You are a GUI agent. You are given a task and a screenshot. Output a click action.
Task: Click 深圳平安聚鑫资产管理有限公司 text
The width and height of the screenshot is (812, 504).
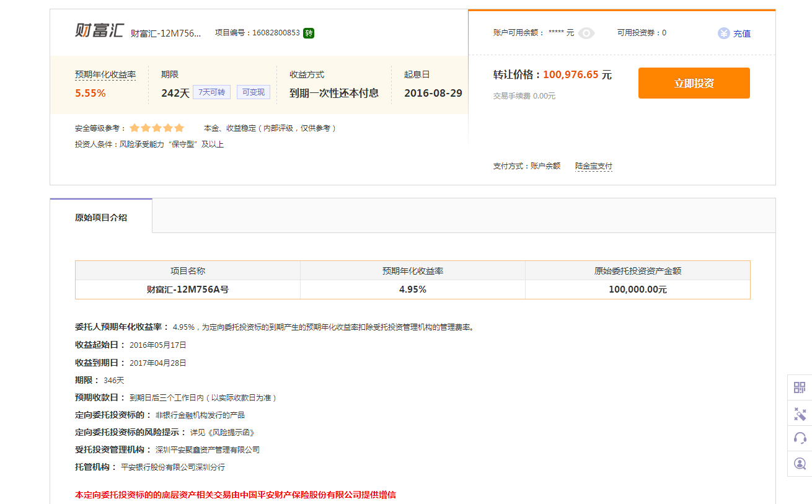208,450
